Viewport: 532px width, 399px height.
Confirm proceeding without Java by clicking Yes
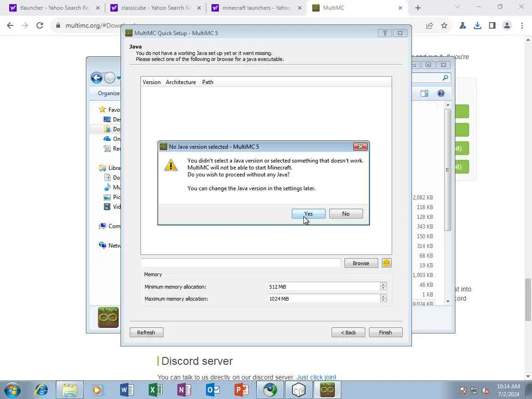tap(308, 213)
